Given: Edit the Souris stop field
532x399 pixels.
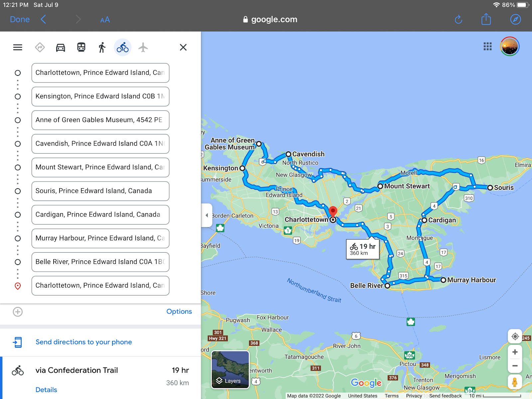Looking at the screenshot, I should pyautogui.click(x=100, y=191).
